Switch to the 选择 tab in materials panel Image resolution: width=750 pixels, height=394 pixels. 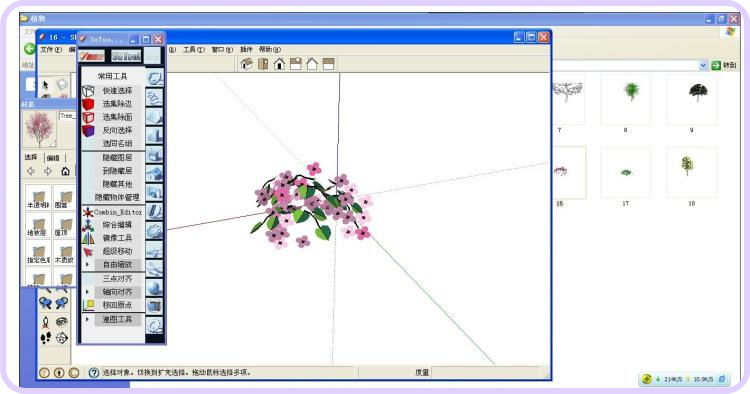click(x=31, y=157)
